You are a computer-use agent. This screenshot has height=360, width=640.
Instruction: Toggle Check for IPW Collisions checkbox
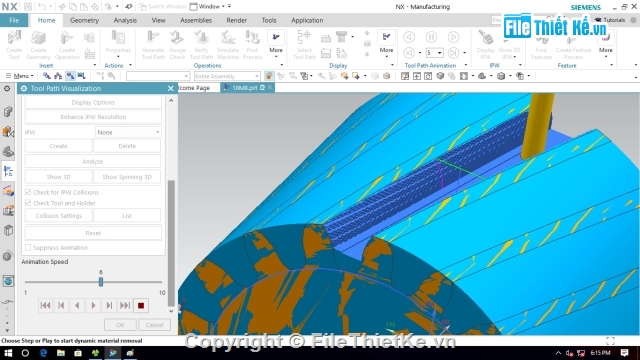point(28,192)
